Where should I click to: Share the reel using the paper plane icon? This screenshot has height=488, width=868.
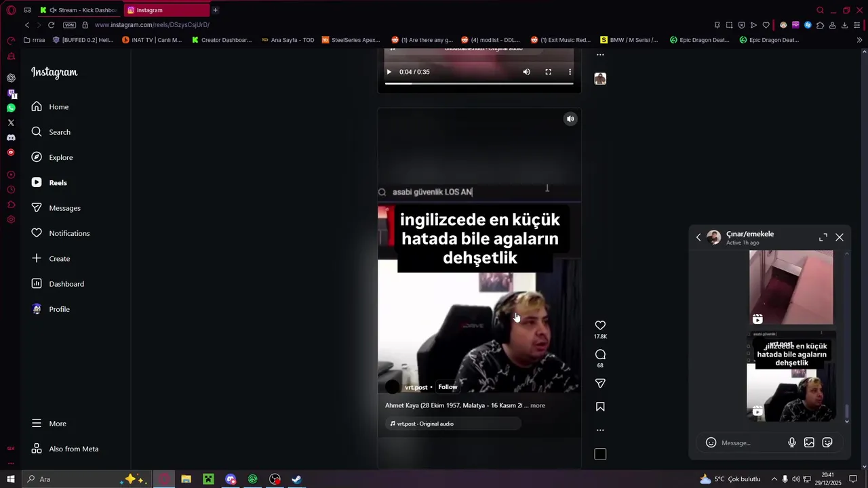tap(600, 384)
